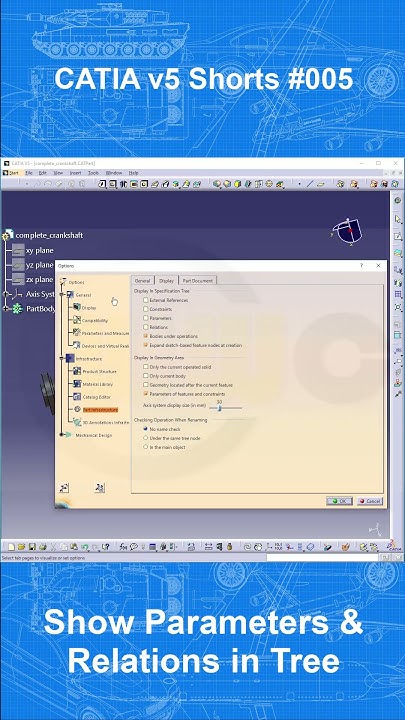405x720 pixels.
Task: Select the zx plane in specification tree
Action: click(x=39, y=279)
